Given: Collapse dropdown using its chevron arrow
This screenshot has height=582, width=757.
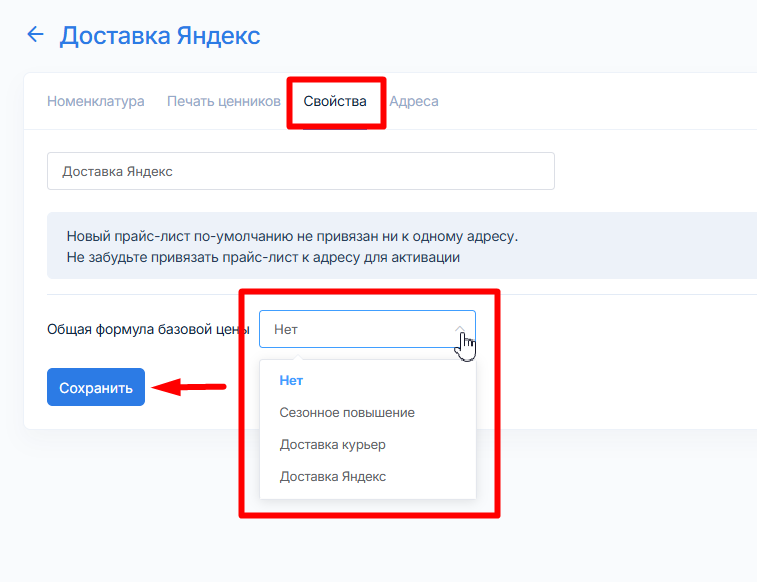Looking at the screenshot, I should click(x=459, y=327).
